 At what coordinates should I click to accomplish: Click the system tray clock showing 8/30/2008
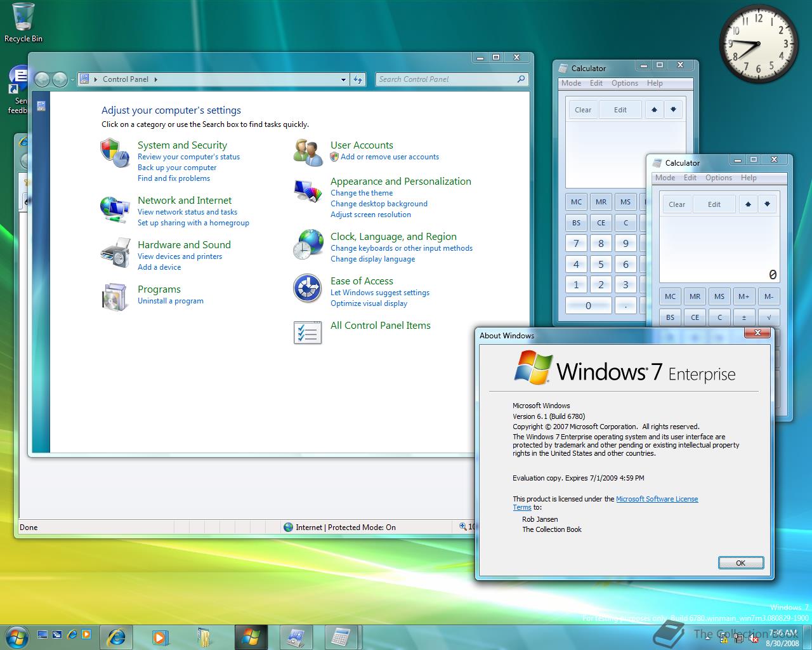(783, 637)
